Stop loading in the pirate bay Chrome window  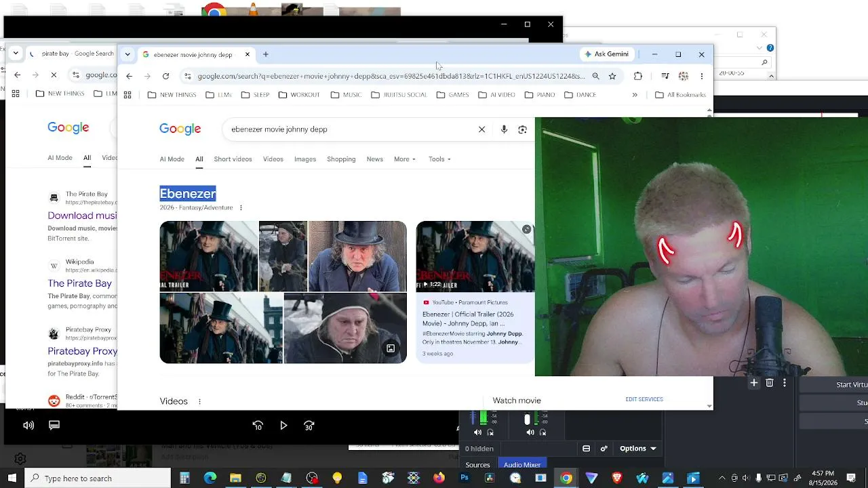click(54, 75)
